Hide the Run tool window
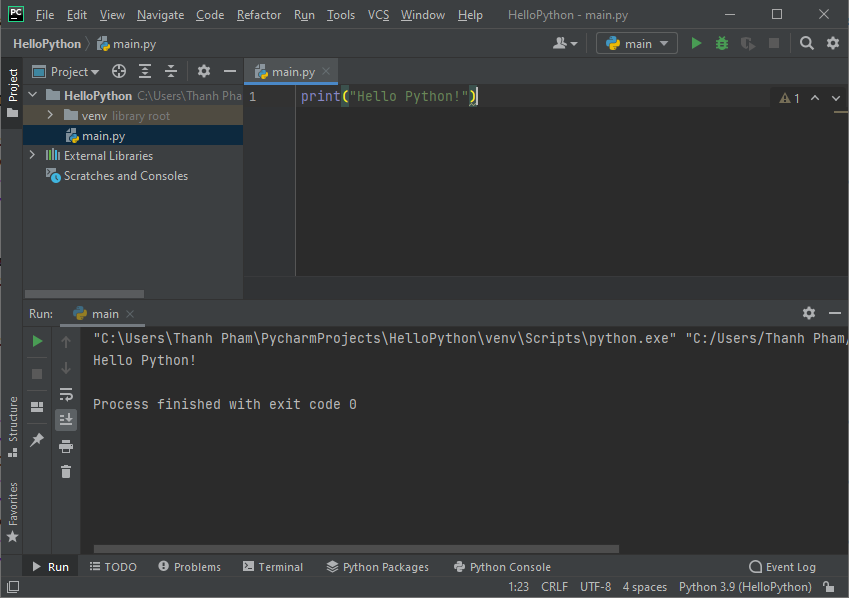 (x=834, y=313)
